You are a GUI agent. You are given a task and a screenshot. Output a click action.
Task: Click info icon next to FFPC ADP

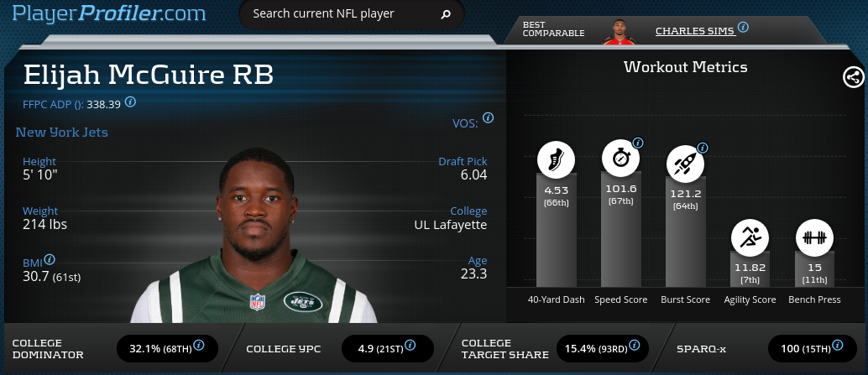click(131, 102)
